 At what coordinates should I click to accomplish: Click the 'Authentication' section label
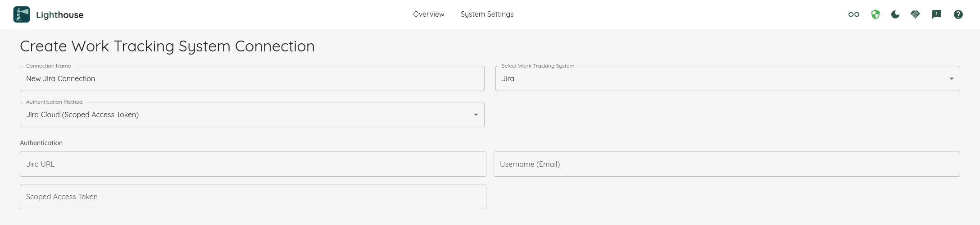pos(41,143)
